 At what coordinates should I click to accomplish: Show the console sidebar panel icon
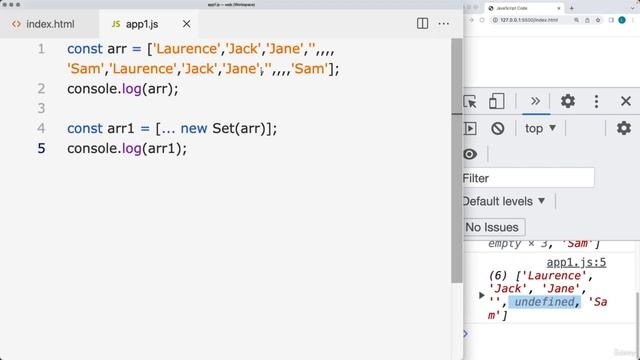point(470,129)
